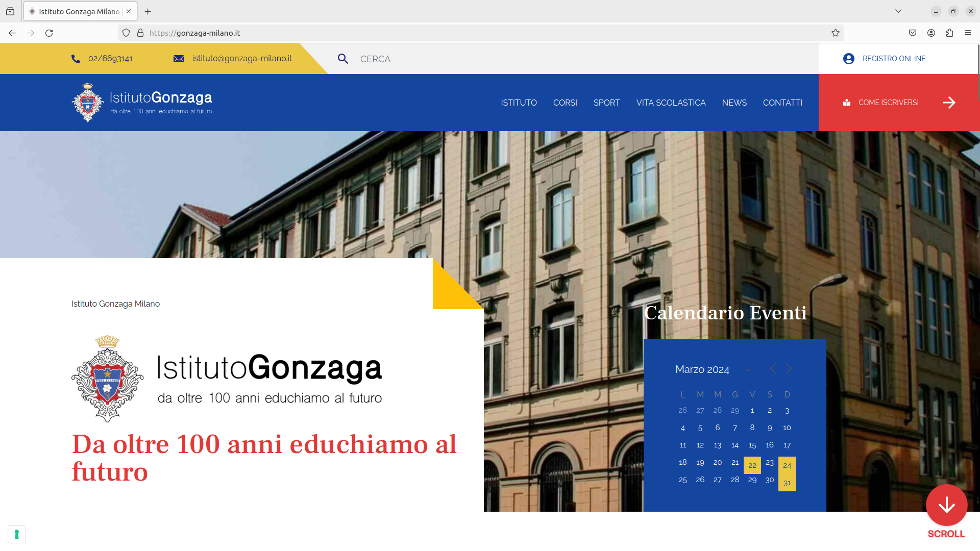980x551 pixels.
Task: Click the COME ISCRIVERSI link
Action: click(888, 103)
